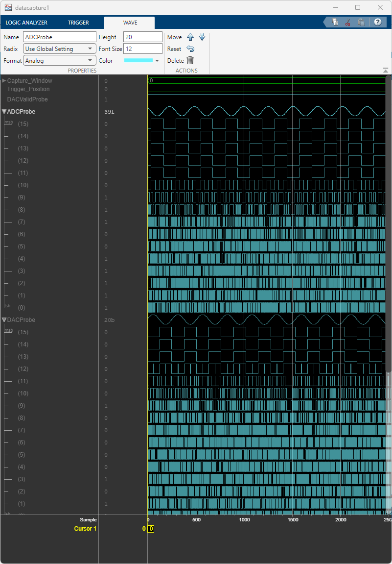Click the Height input field
392x564 pixels.
coord(142,37)
